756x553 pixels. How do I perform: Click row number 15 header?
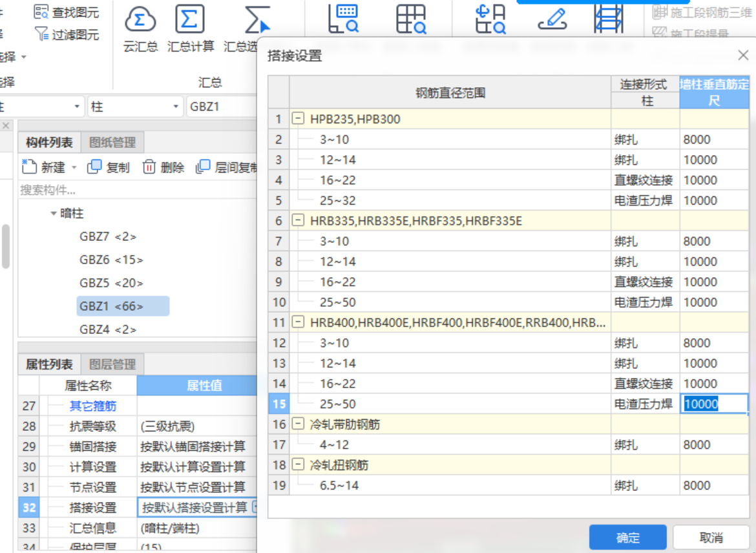click(x=278, y=404)
